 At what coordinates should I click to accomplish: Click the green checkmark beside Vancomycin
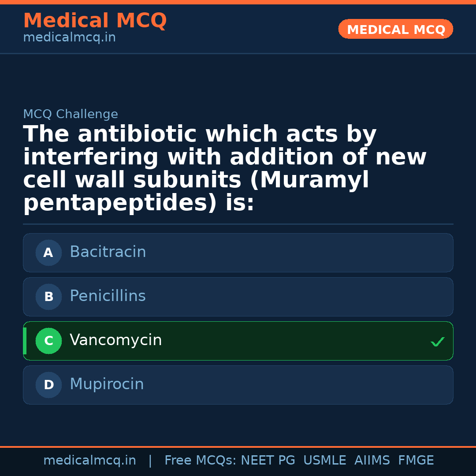coord(437,342)
